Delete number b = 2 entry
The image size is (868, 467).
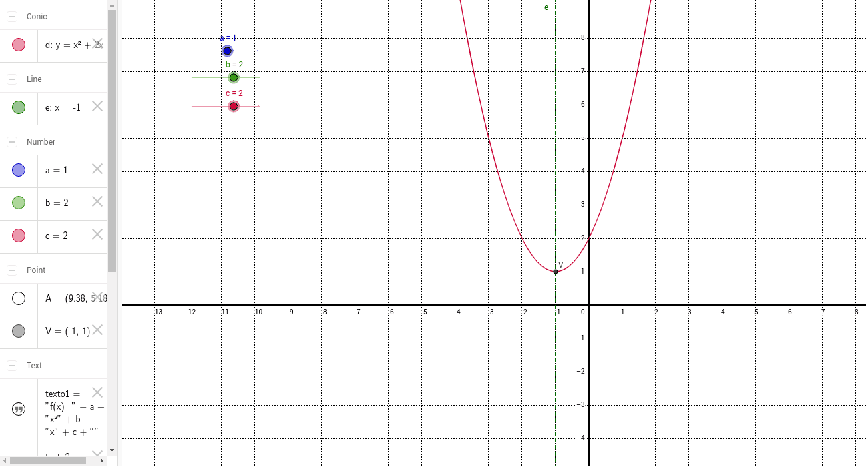97,201
